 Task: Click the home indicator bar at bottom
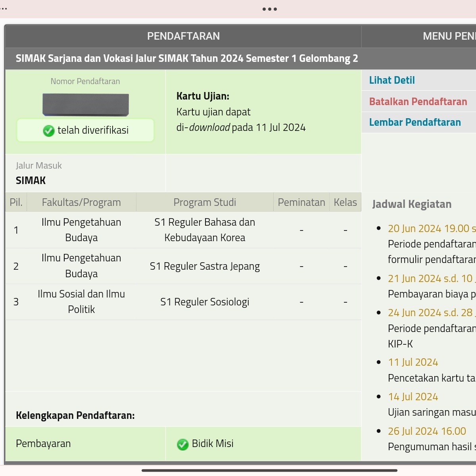pyautogui.click(x=269, y=470)
